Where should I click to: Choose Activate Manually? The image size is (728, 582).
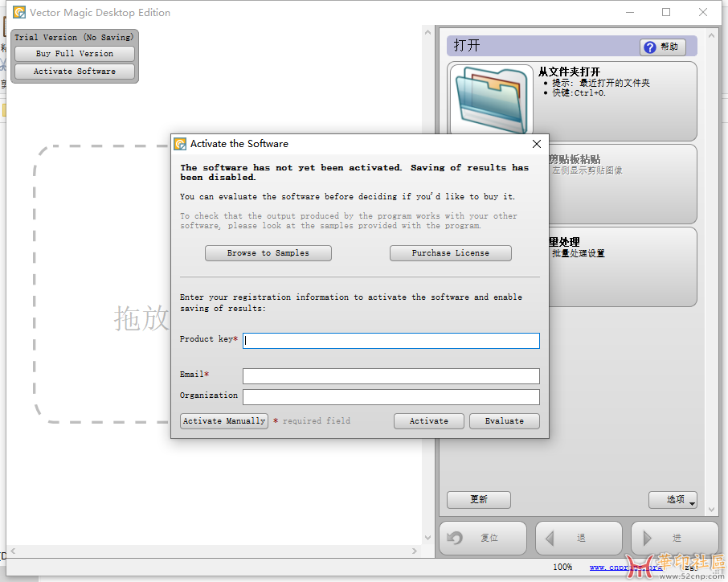point(224,421)
